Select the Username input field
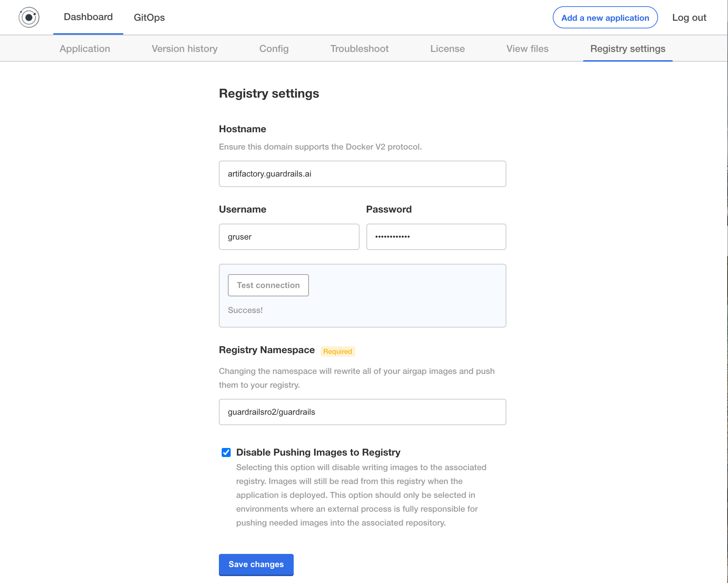 pyautogui.click(x=289, y=236)
